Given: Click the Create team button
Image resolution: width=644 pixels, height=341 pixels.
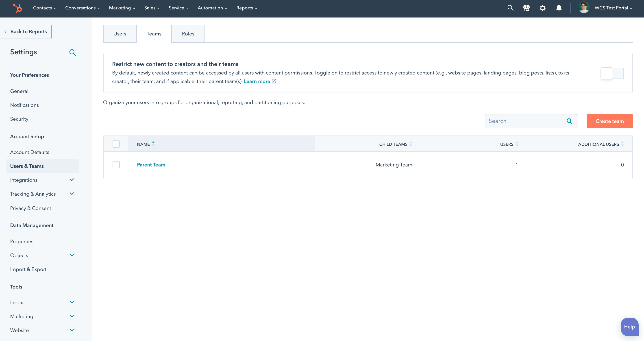Looking at the screenshot, I should point(609,121).
